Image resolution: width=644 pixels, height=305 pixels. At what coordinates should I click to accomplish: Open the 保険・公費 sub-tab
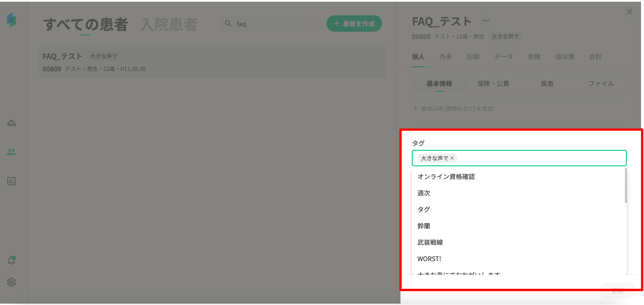pyautogui.click(x=493, y=84)
